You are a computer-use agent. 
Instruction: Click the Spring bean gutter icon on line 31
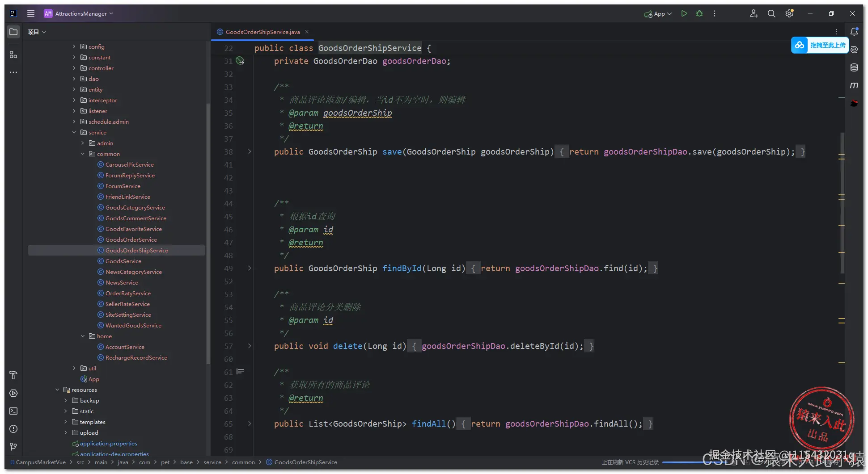(x=240, y=61)
